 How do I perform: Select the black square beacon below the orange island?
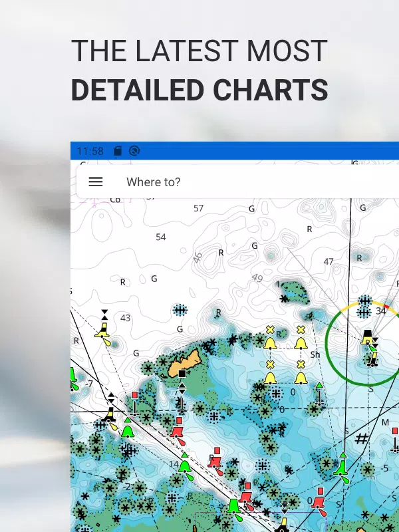point(182,374)
